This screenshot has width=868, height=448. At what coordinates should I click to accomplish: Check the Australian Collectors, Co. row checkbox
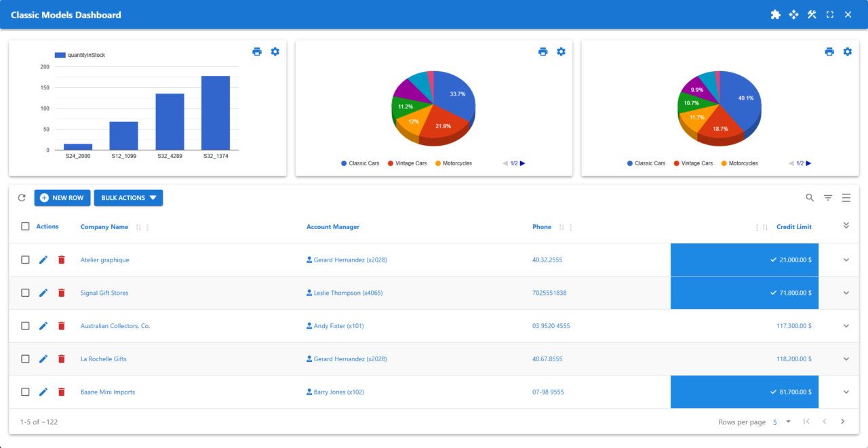[25, 326]
